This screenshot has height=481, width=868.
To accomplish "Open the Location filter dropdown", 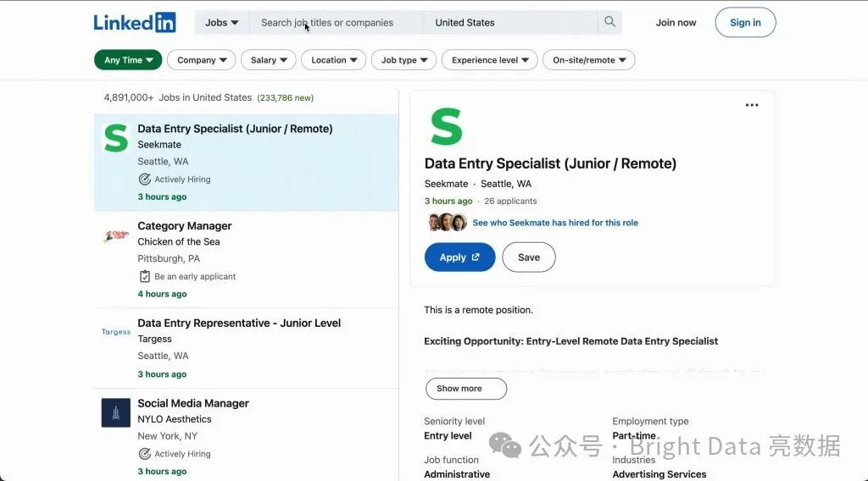I will [333, 60].
